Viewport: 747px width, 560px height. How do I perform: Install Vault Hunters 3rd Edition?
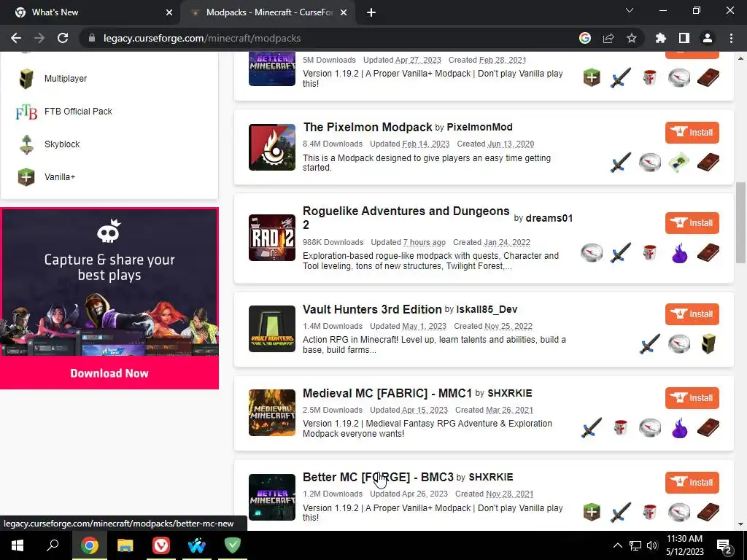pyautogui.click(x=692, y=314)
